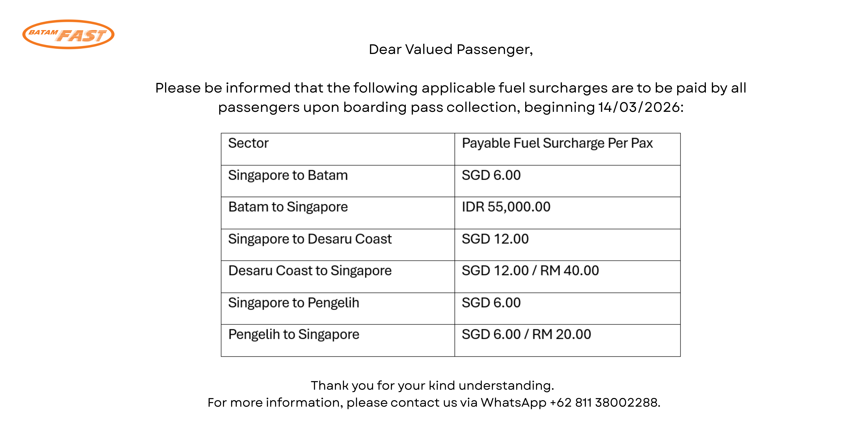Viewport: 868px width, 434px height.
Task: Click the 'SGD 12.00 / RM 40.00' cell
Action: (x=530, y=271)
